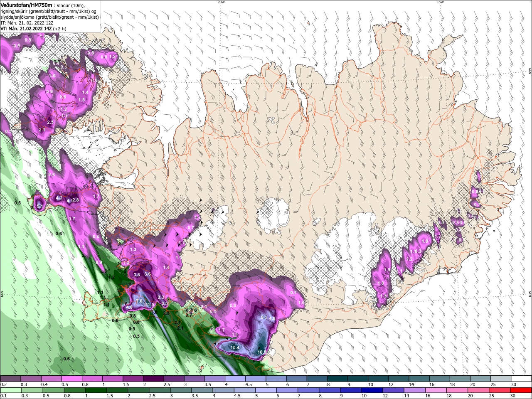Image resolution: width=532 pixels, height=399 pixels.
Task: Click the IT: Mán. 21. 02. 2022 12Z line
Action: pyautogui.click(x=27, y=23)
